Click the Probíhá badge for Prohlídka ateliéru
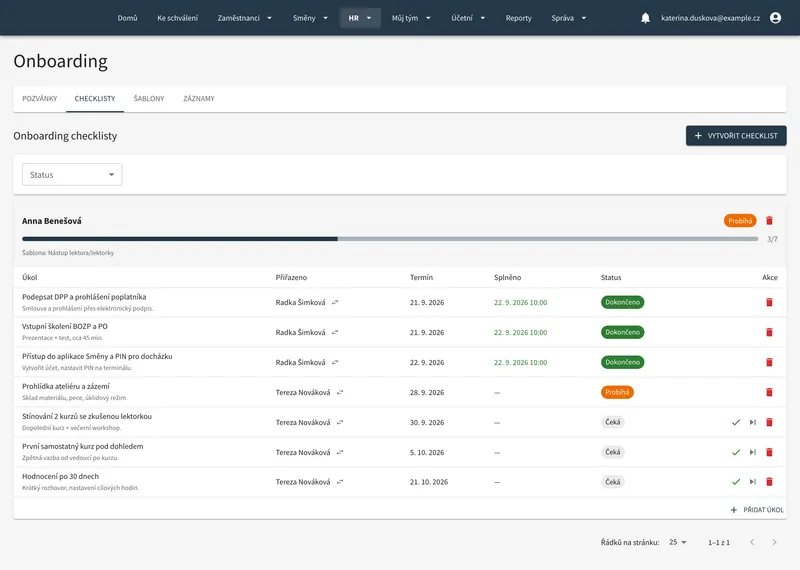 (617, 392)
